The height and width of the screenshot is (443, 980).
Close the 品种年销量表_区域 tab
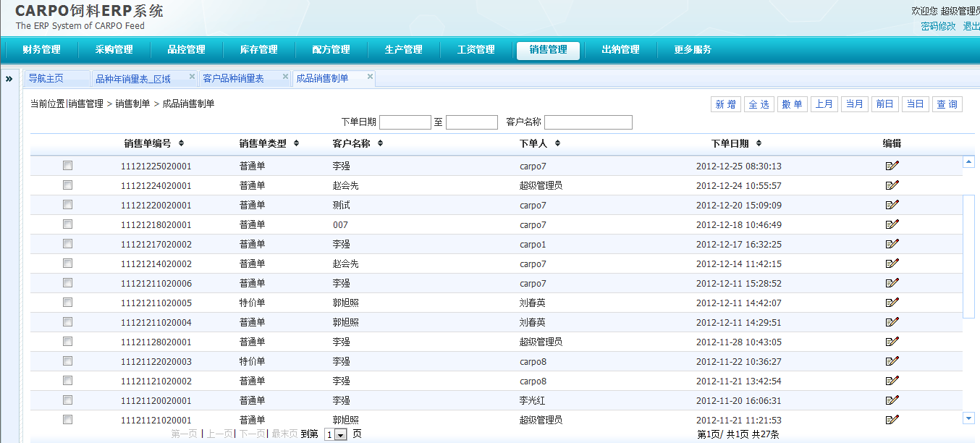[x=192, y=76]
